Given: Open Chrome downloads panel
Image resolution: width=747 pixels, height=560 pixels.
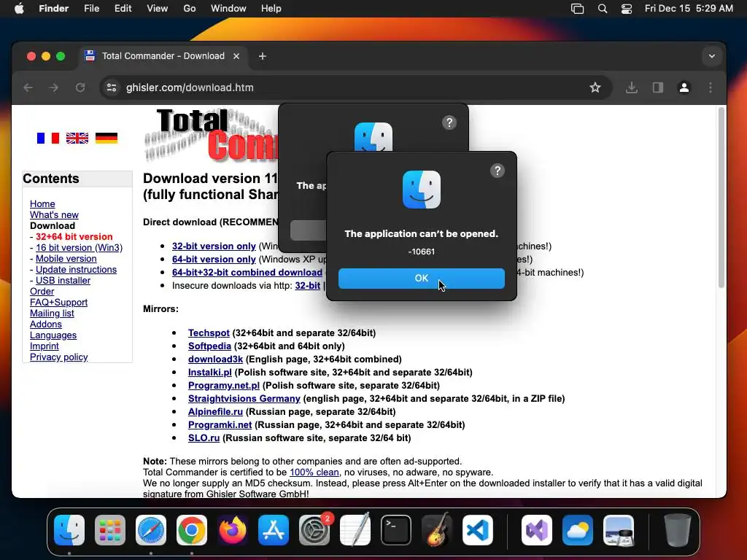Looking at the screenshot, I should click(631, 87).
